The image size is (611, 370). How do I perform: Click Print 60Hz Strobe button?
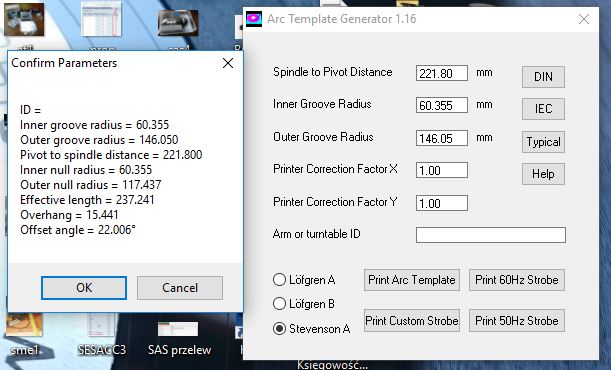(x=517, y=280)
